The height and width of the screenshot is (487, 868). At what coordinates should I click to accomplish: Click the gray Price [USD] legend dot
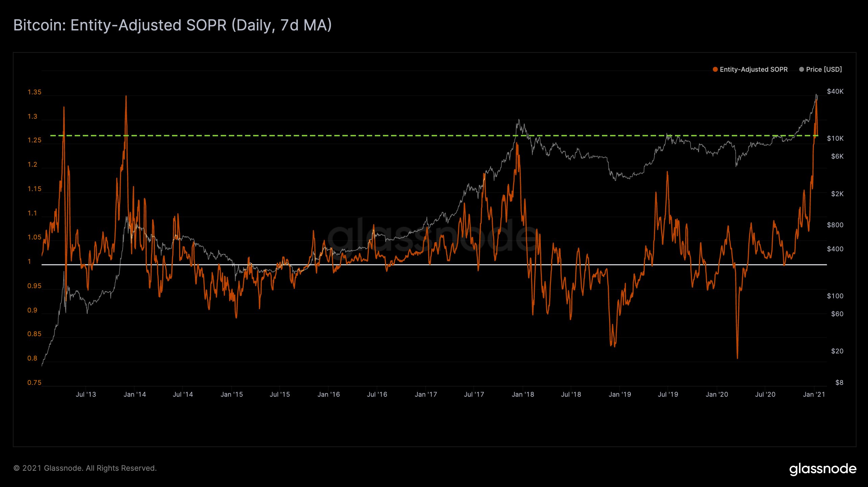click(x=801, y=69)
